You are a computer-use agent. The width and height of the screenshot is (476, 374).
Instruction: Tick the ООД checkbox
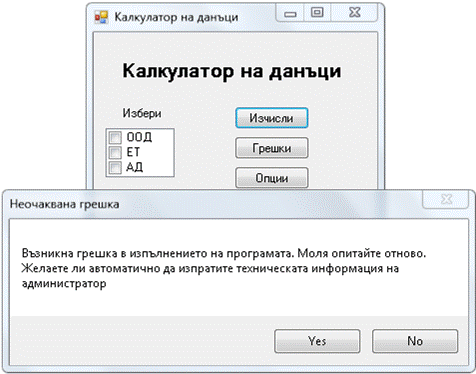click(115, 137)
